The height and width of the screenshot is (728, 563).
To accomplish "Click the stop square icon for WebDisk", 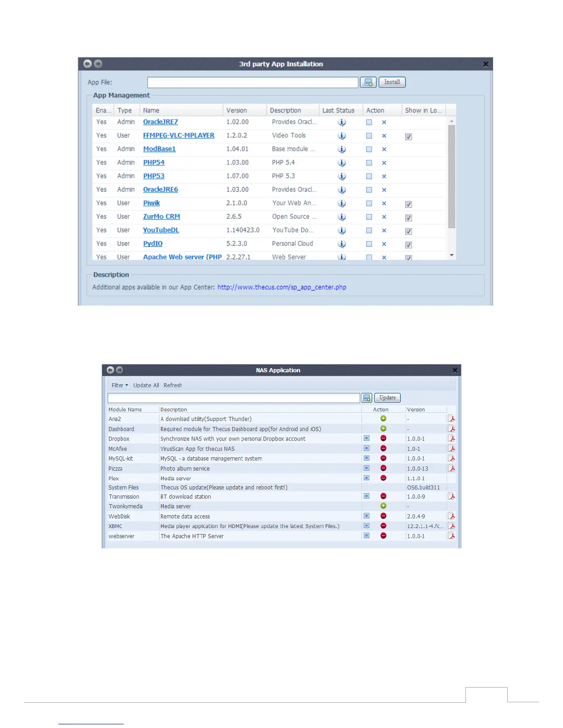I will tap(367, 516).
